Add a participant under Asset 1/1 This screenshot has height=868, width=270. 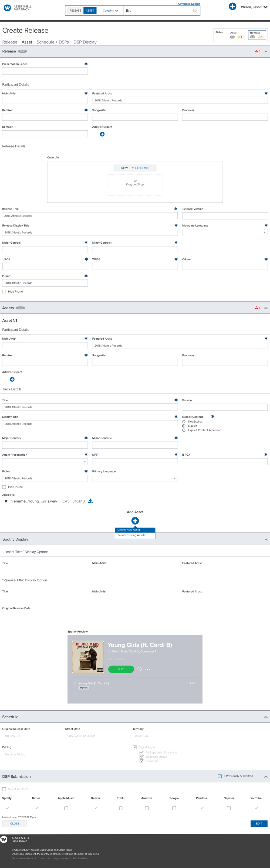12,379
